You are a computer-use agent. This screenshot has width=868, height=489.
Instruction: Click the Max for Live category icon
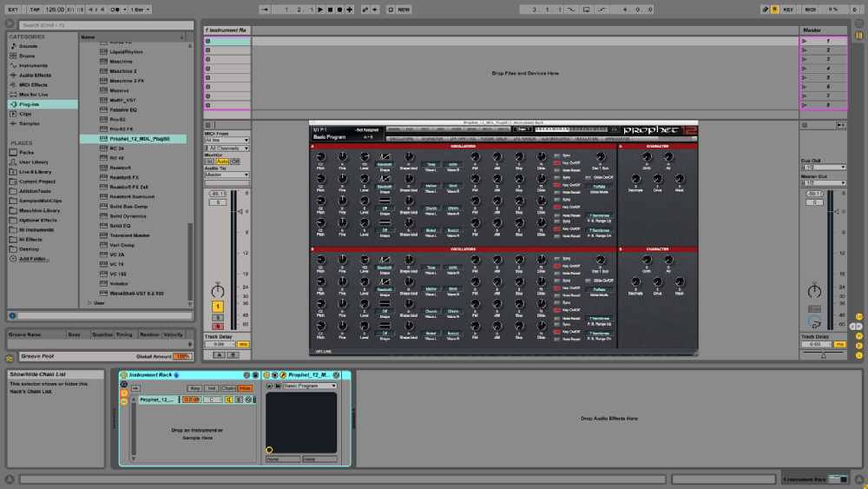[13, 95]
